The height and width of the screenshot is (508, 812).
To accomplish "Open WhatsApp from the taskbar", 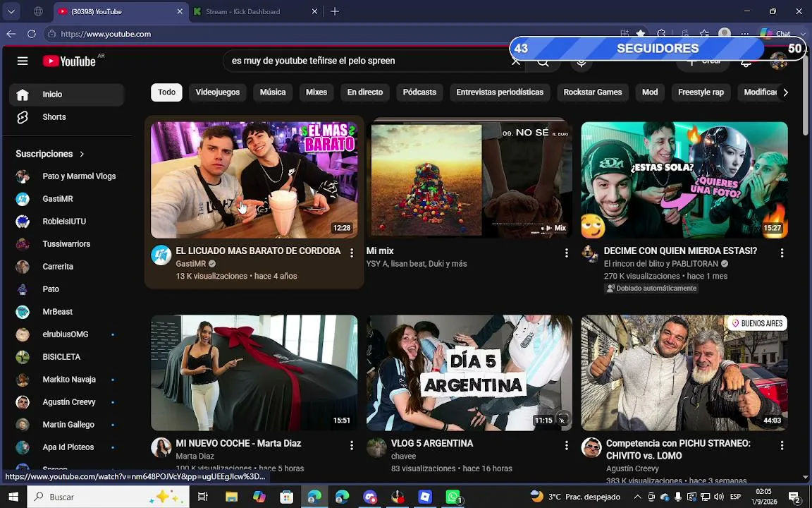I will point(453,497).
